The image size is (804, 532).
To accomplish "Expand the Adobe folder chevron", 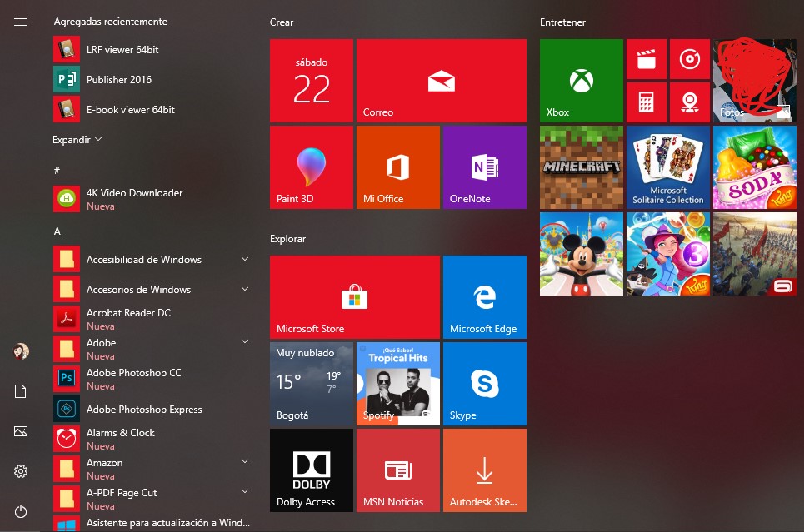I will [245, 341].
